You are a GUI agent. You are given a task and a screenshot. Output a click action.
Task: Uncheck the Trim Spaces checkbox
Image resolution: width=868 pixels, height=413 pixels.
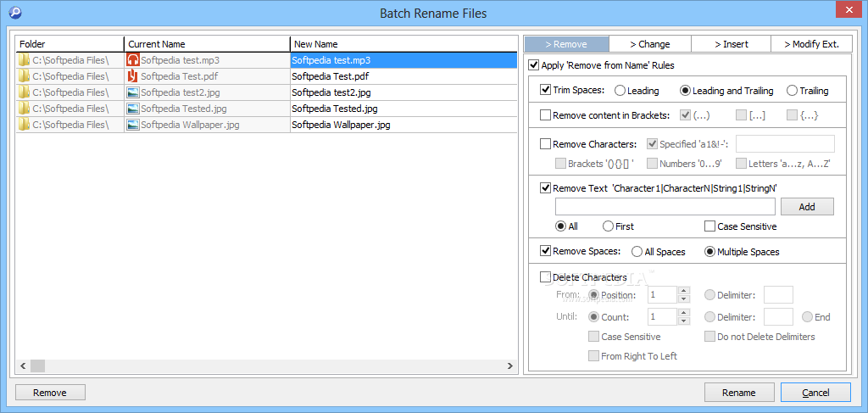click(x=545, y=90)
